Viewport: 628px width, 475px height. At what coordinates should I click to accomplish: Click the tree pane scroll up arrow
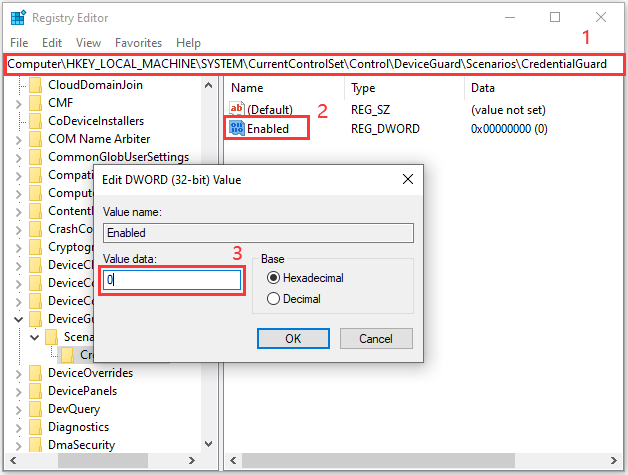pos(208,85)
